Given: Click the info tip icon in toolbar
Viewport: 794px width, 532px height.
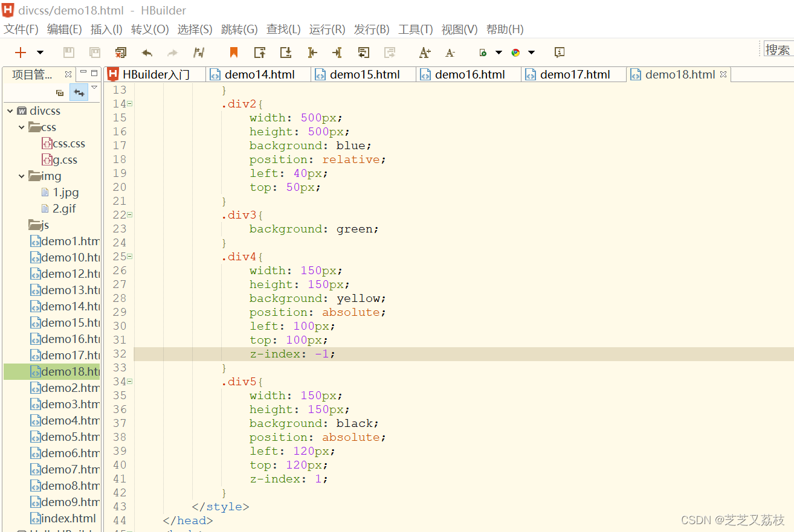Looking at the screenshot, I should pos(560,53).
